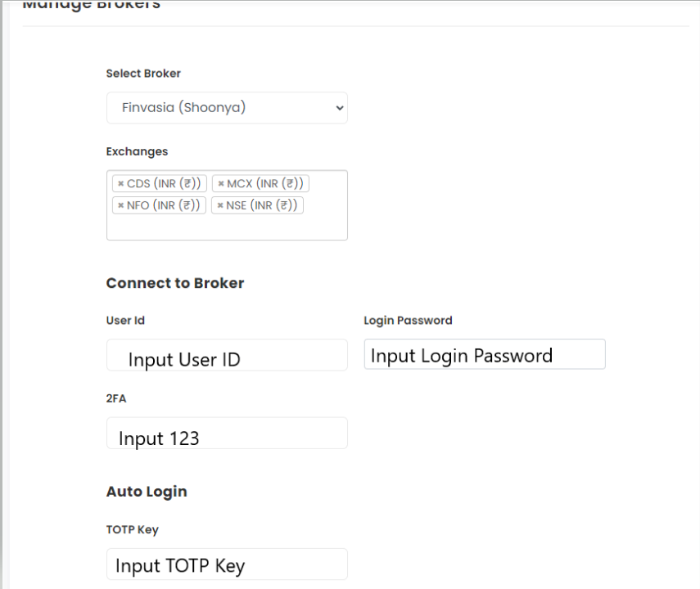The width and height of the screenshot is (700, 589).
Task: Remove the NSE (INR) exchange tag
Action: [x=220, y=205]
